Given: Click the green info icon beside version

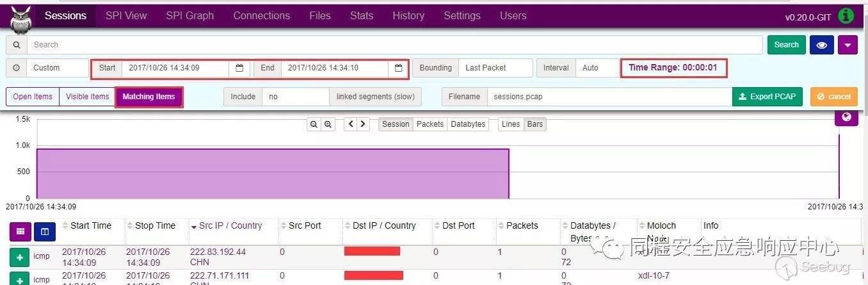Looking at the screenshot, I should [x=846, y=16].
